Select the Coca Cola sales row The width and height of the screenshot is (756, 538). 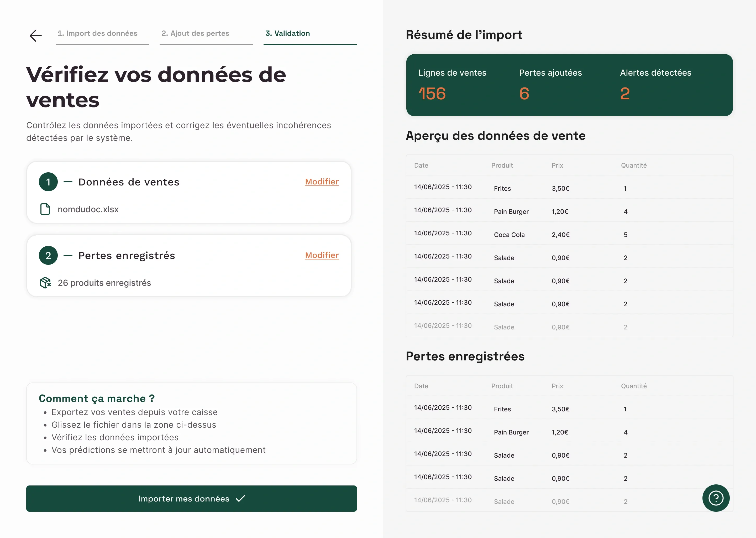coord(509,235)
